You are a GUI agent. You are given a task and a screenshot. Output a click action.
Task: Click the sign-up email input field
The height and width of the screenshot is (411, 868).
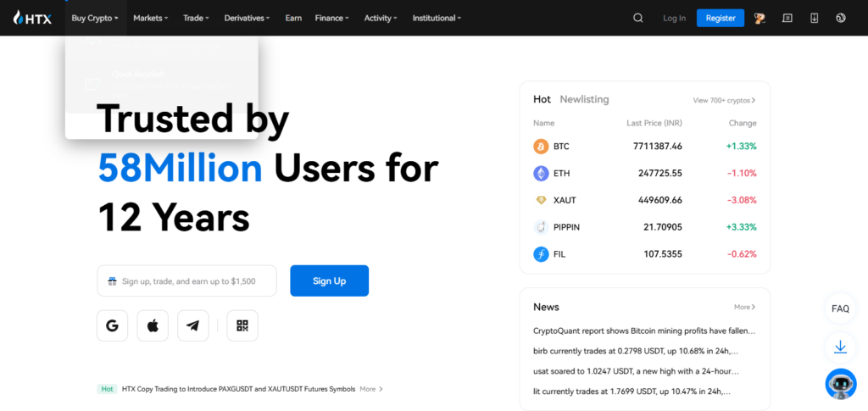click(x=186, y=280)
